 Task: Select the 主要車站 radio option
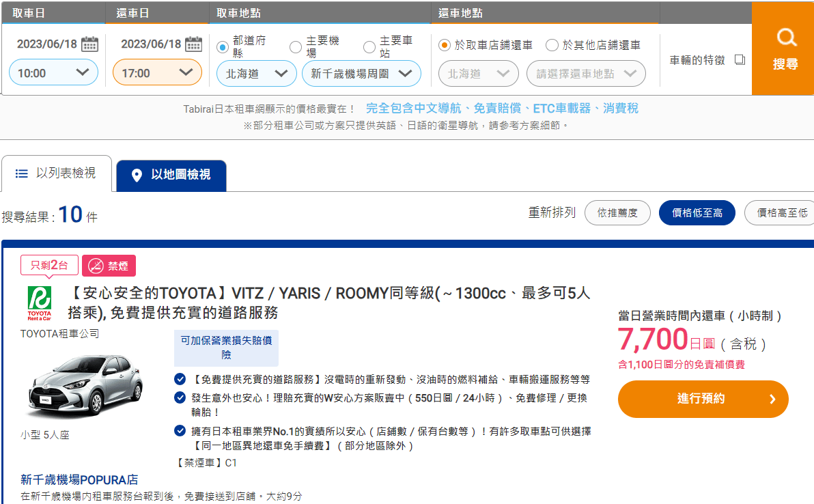coord(369,47)
